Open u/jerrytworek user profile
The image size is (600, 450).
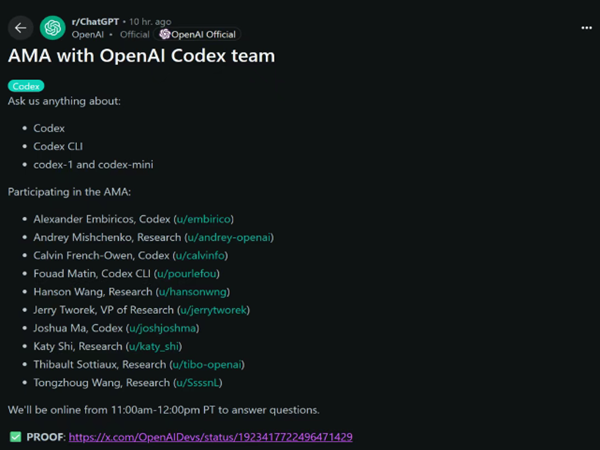[214, 310]
